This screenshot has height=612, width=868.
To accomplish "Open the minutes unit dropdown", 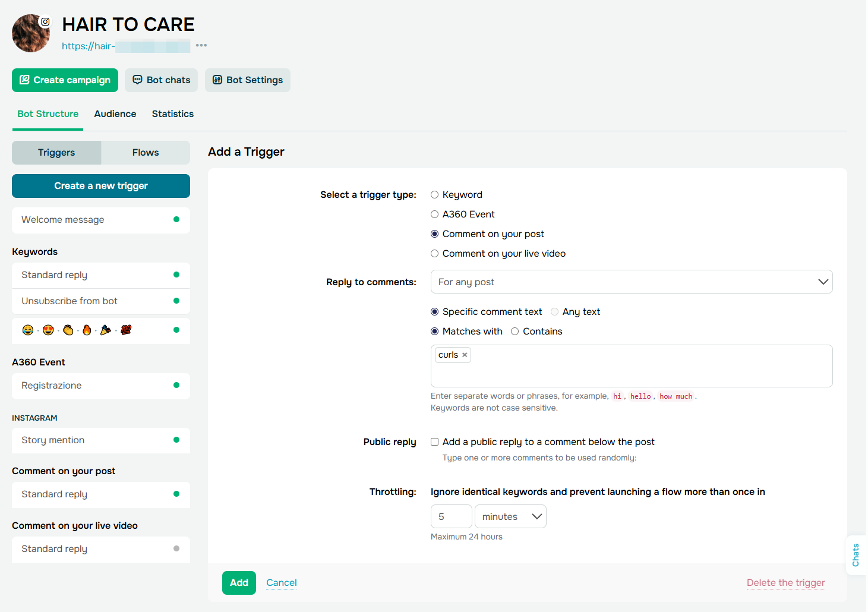I will (x=510, y=517).
